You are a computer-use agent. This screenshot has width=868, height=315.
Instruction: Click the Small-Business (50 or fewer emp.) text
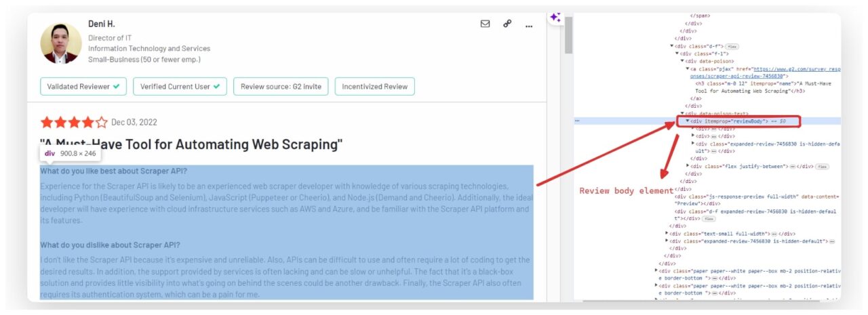pos(144,60)
